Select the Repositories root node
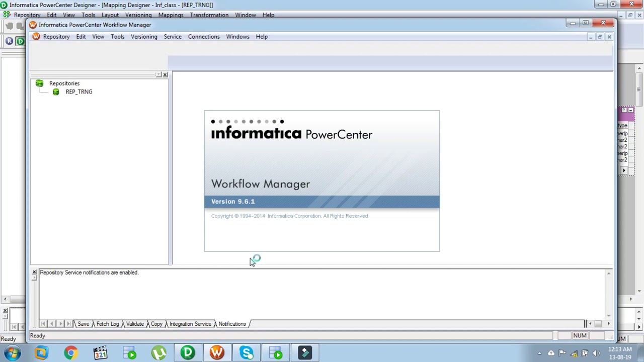The image size is (644, 362). pos(64,83)
